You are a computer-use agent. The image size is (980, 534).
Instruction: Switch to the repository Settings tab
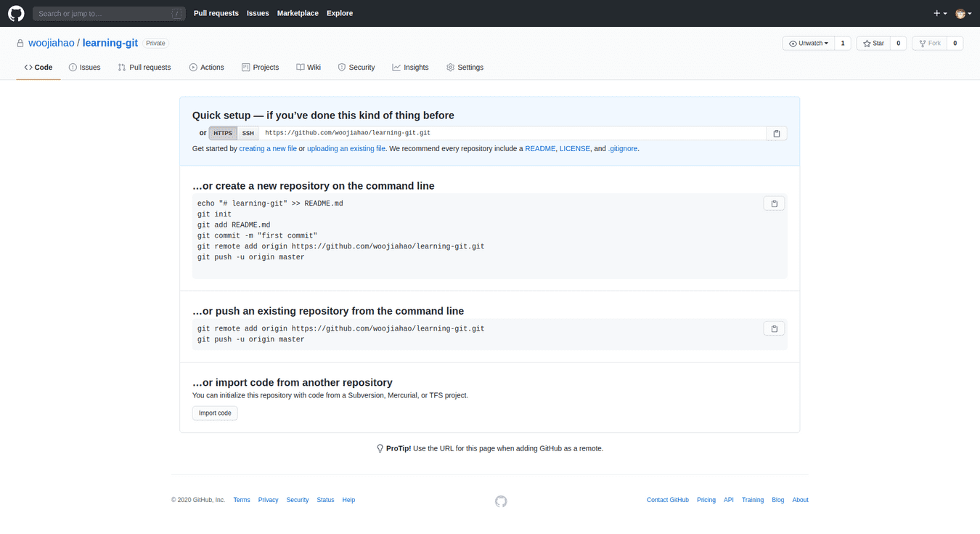point(465,67)
